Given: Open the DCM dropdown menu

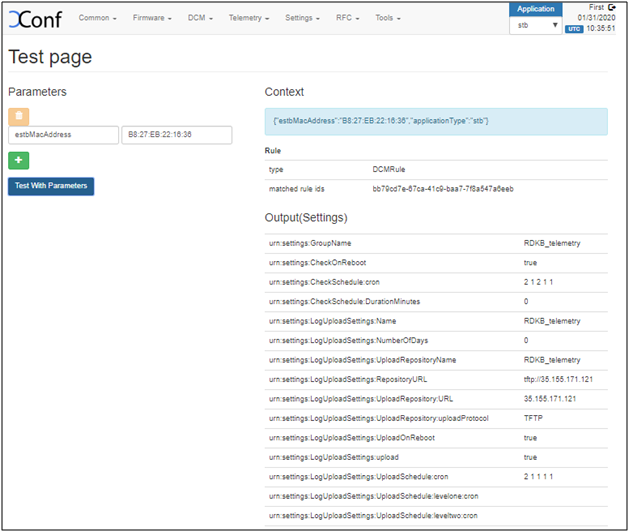Looking at the screenshot, I should [x=202, y=18].
